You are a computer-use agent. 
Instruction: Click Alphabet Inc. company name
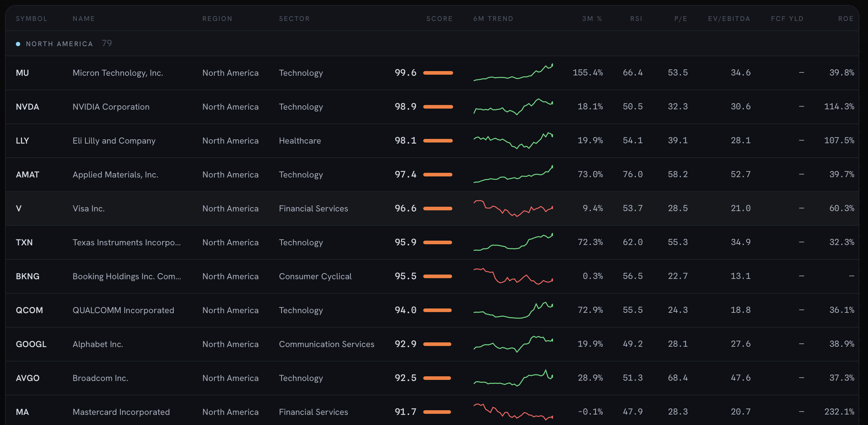98,344
